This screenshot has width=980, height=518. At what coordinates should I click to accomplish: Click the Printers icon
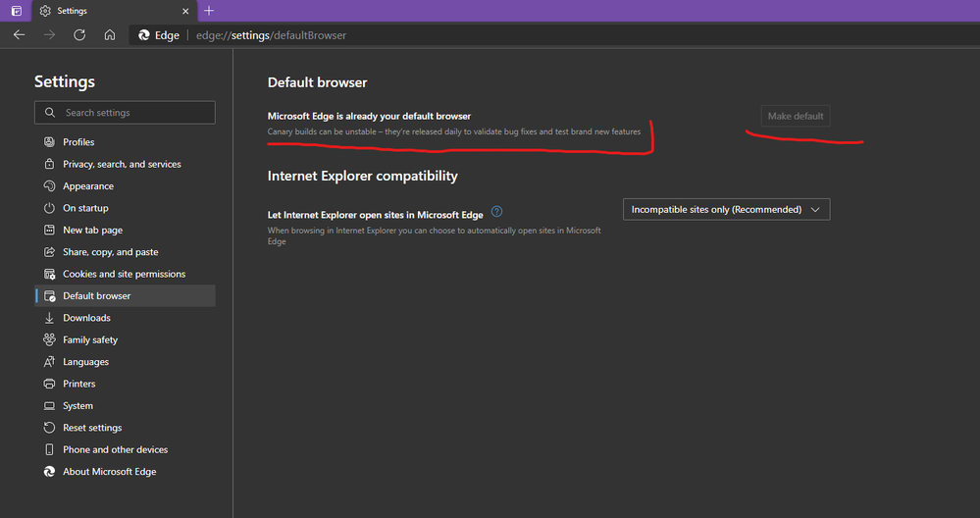(x=49, y=384)
